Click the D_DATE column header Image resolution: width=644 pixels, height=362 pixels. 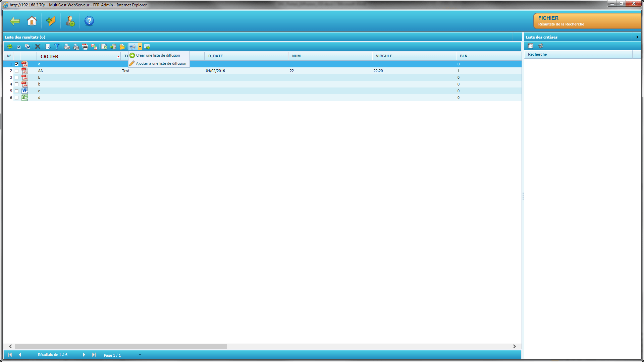pos(215,56)
